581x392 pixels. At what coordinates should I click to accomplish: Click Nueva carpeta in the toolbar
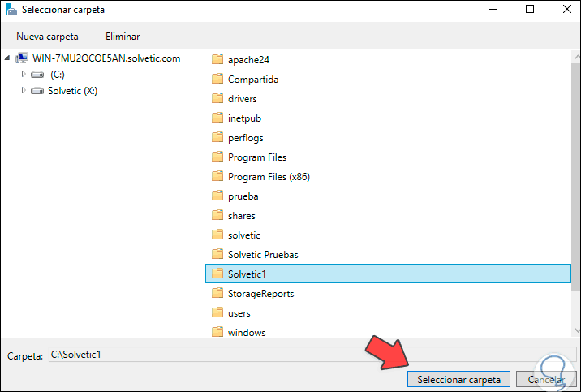click(x=47, y=37)
